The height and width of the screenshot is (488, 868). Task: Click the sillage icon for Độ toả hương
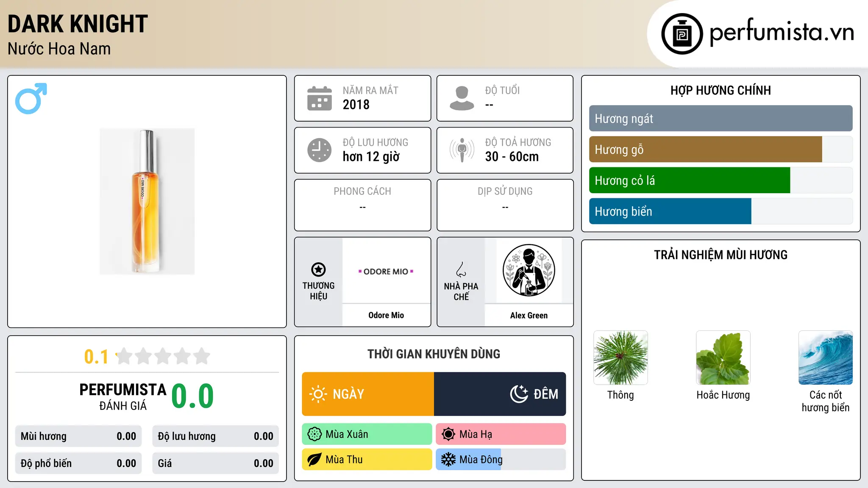[462, 150]
